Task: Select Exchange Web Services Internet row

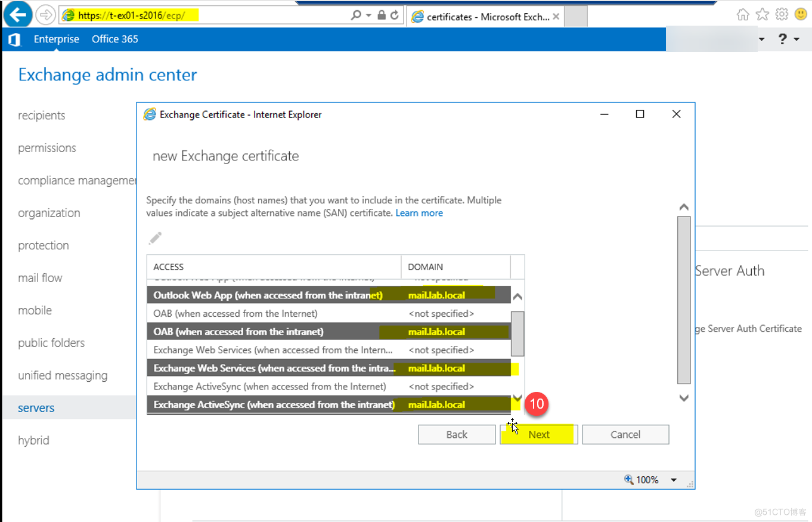Action: 329,350
